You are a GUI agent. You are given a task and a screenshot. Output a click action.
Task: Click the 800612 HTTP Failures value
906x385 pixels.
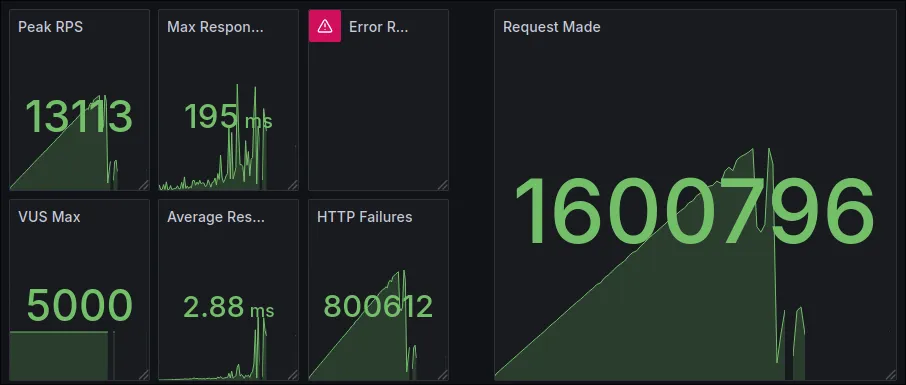point(378,306)
